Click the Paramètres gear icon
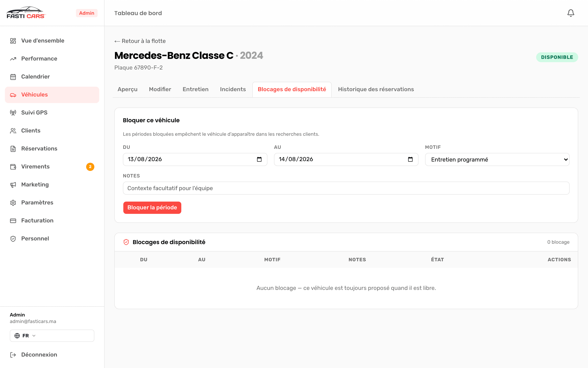Screen dimensions: 588x368 (13, 203)
